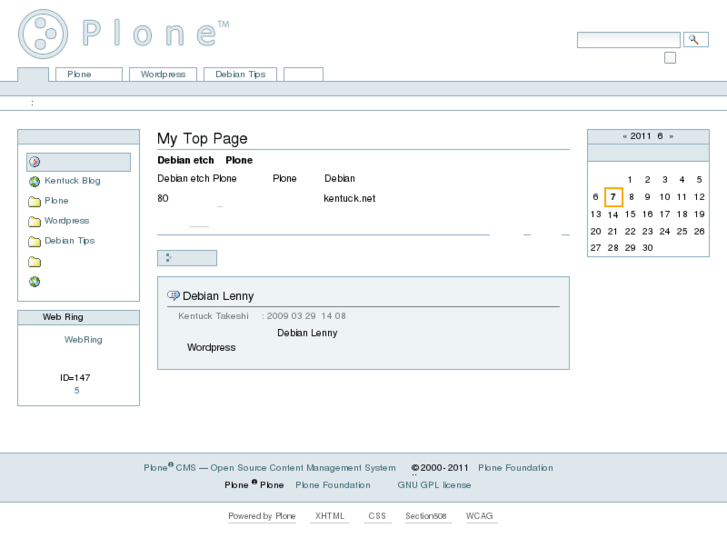Screen dimensions: 727x545
Task: Select the blank tab after Debian Tips
Action: tap(303, 74)
